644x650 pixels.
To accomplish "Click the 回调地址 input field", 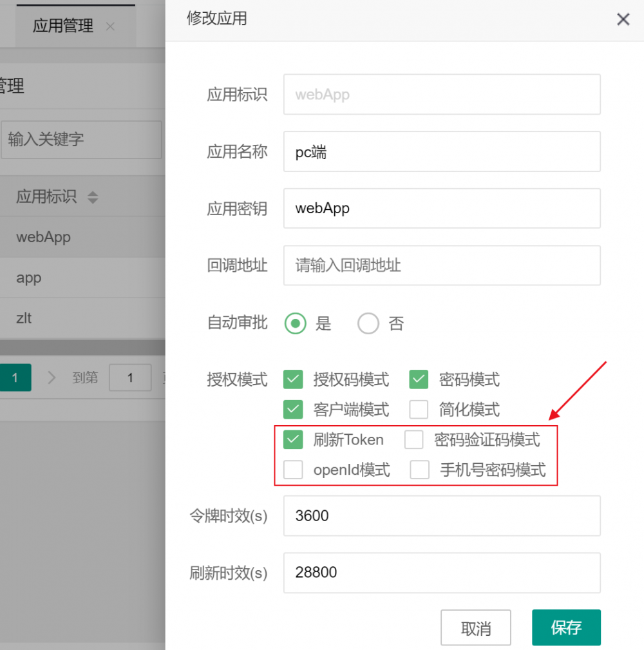I will tap(442, 265).
